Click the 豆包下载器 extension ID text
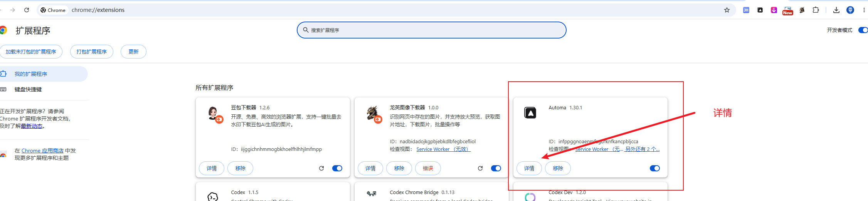 [x=276, y=149]
